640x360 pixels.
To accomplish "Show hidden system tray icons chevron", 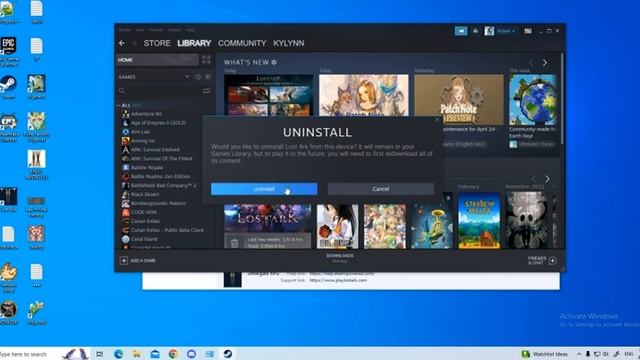I will [x=579, y=354].
